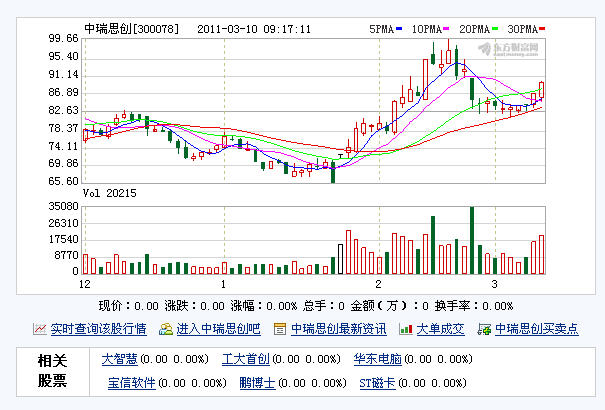This screenshot has width=605, height=410.
Task: Click month marker 2 on time axis
Action: click(378, 284)
